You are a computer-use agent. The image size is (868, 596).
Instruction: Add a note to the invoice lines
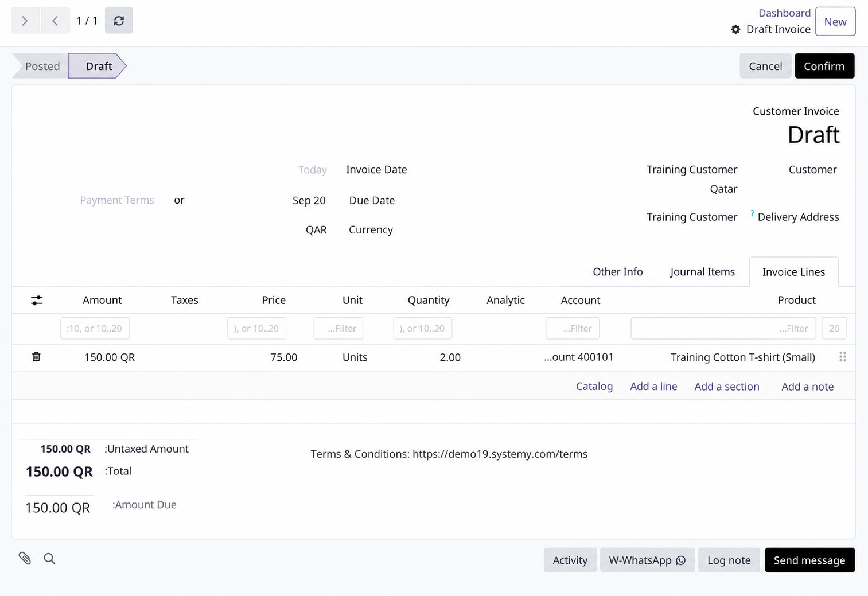pos(807,386)
